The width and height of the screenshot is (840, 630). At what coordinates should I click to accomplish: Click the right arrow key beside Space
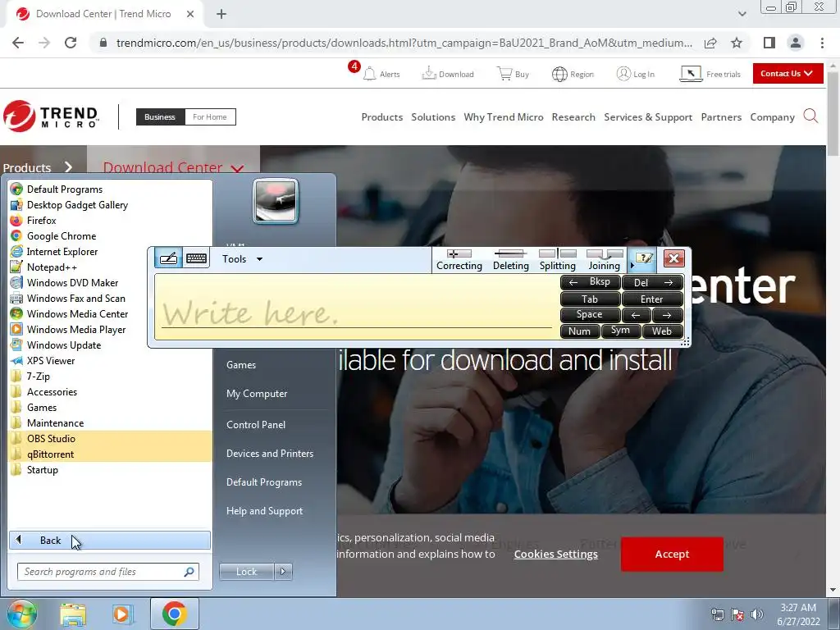(x=668, y=315)
